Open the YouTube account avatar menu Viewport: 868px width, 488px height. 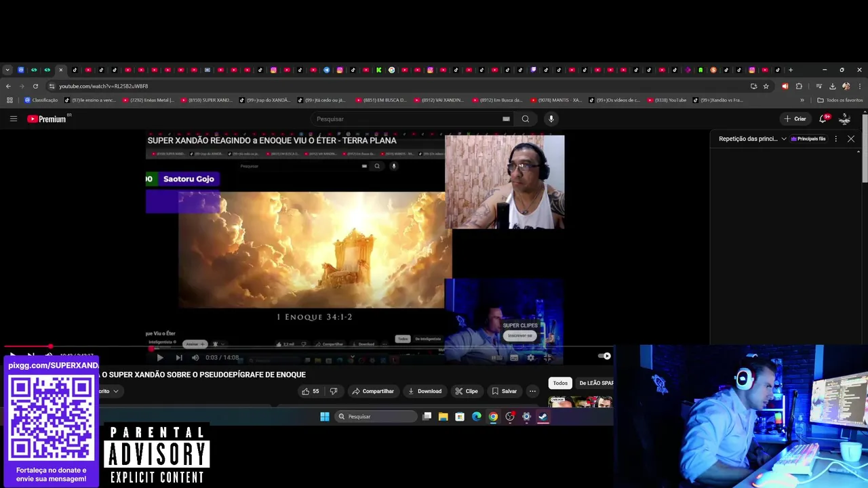click(x=845, y=119)
